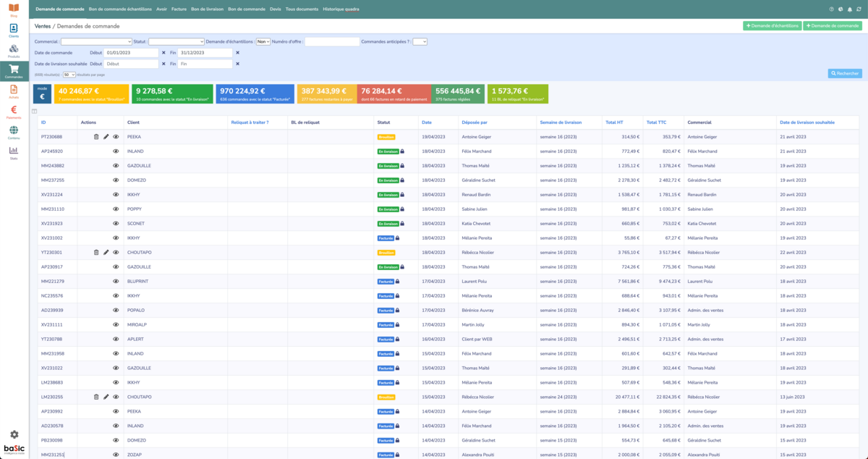Click the Rechercher button
This screenshot has height=459, width=868.
(x=845, y=74)
